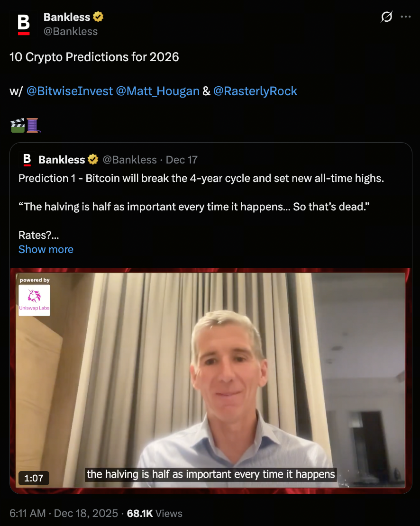Open the @BitwiseInvest mention link

pos(70,91)
